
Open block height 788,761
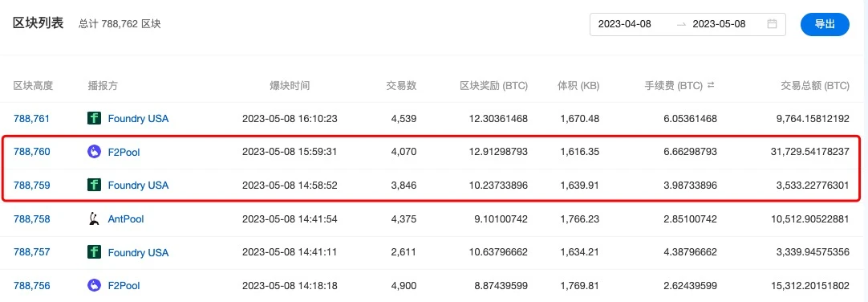click(x=31, y=119)
